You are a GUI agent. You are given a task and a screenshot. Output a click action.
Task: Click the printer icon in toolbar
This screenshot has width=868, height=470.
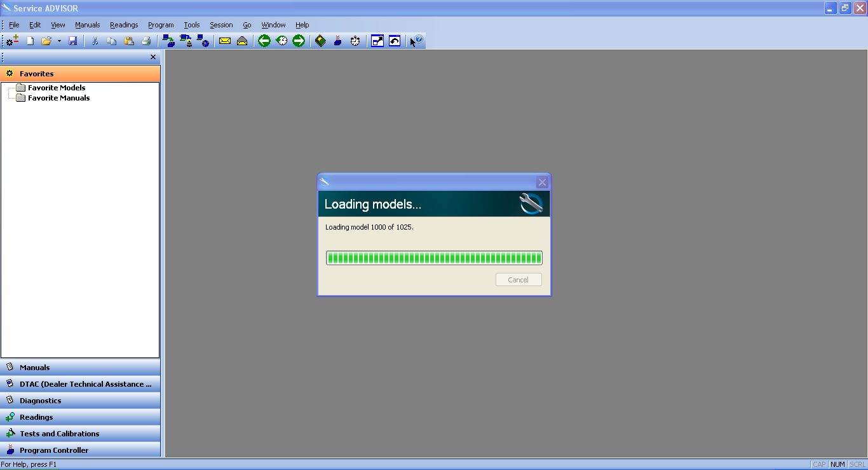pos(146,41)
